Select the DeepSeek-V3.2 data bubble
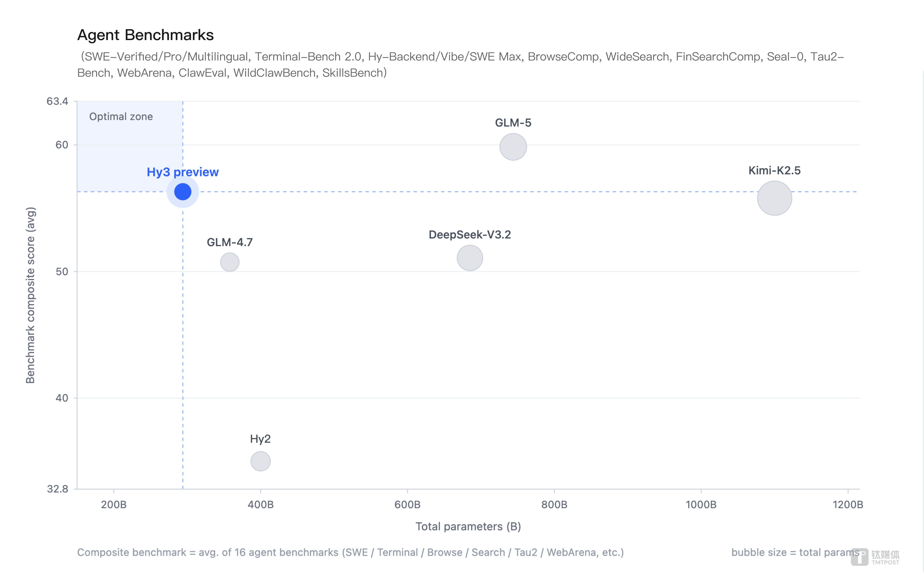The width and height of the screenshot is (924, 583). pos(470,258)
